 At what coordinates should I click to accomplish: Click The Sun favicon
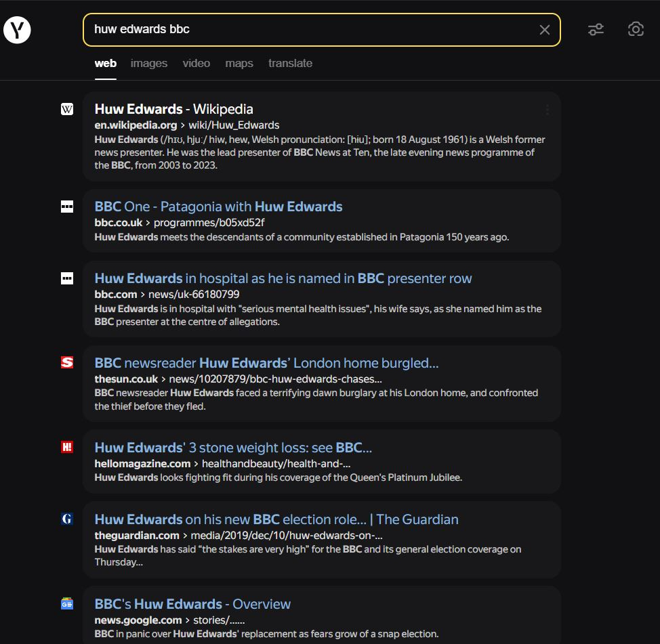(x=67, y=362)
